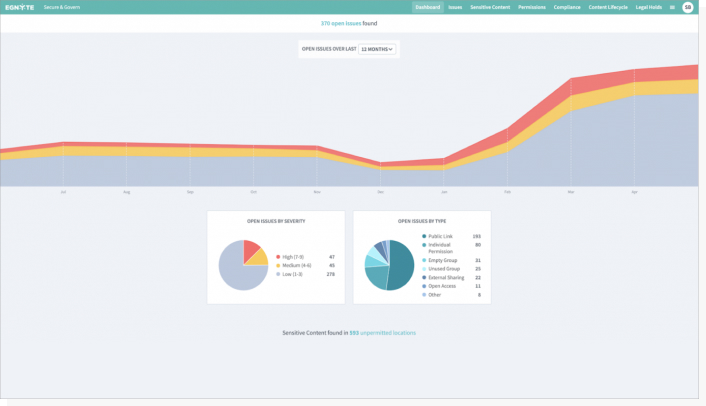
Task: Go to the Permissions tab
Action: (x=532, y=7)
